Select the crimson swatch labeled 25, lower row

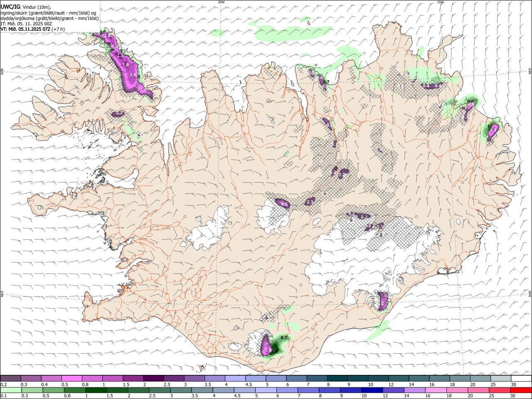pyautogui.click(x=500, y=390)
